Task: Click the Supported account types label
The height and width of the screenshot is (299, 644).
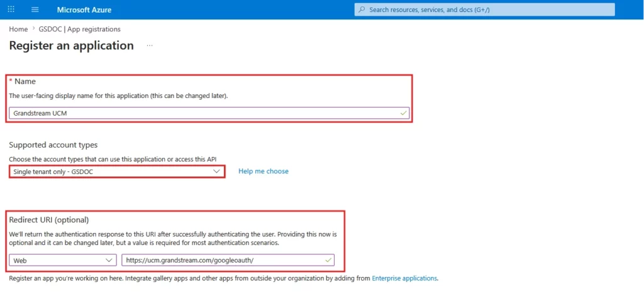Action: [x=53, y=144]
